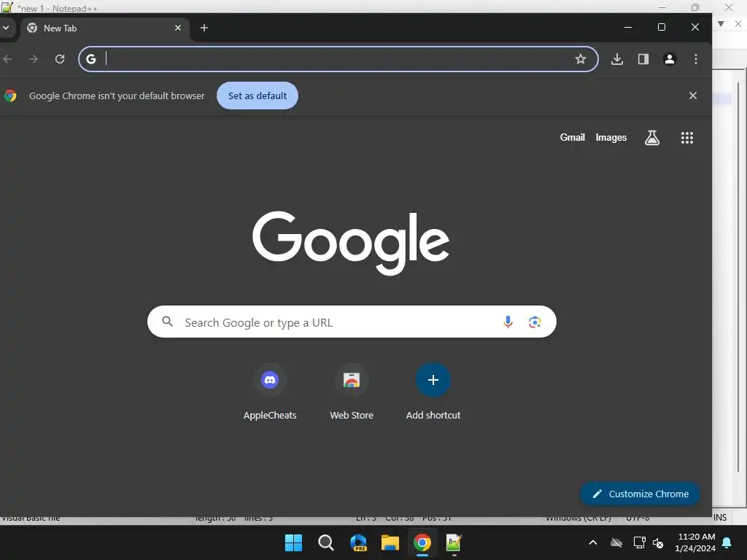
Task: Click the Search Google or type a URL box
Action: point(352,322)
